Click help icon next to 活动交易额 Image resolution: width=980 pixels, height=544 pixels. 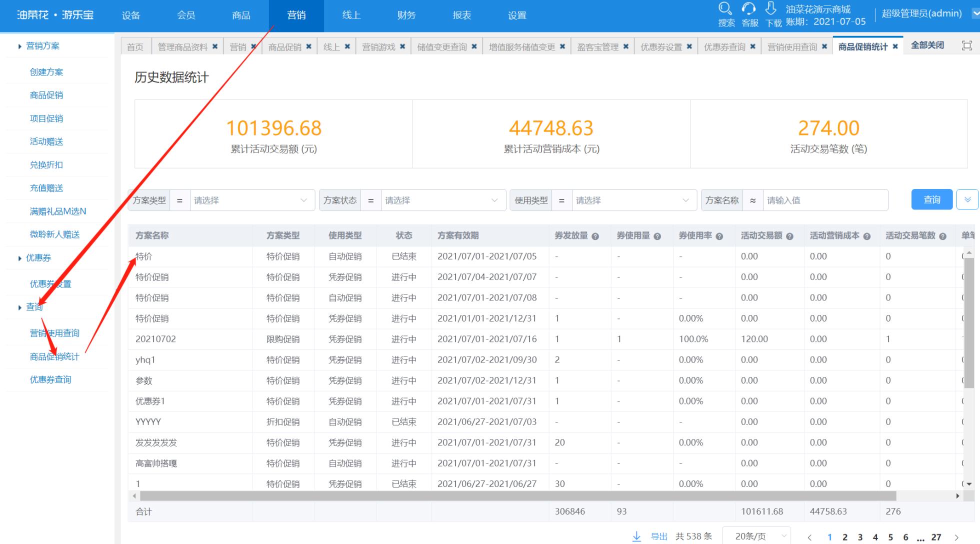tap(789, 236)
